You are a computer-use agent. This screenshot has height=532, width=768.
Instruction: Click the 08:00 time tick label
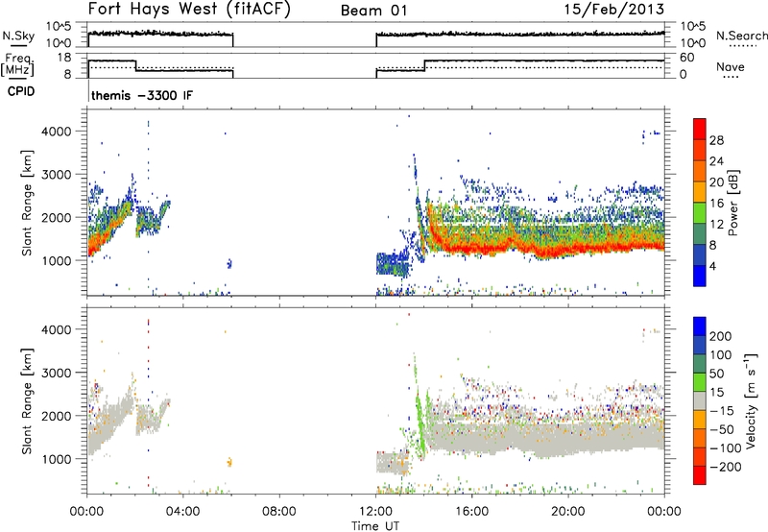point(278,512)
